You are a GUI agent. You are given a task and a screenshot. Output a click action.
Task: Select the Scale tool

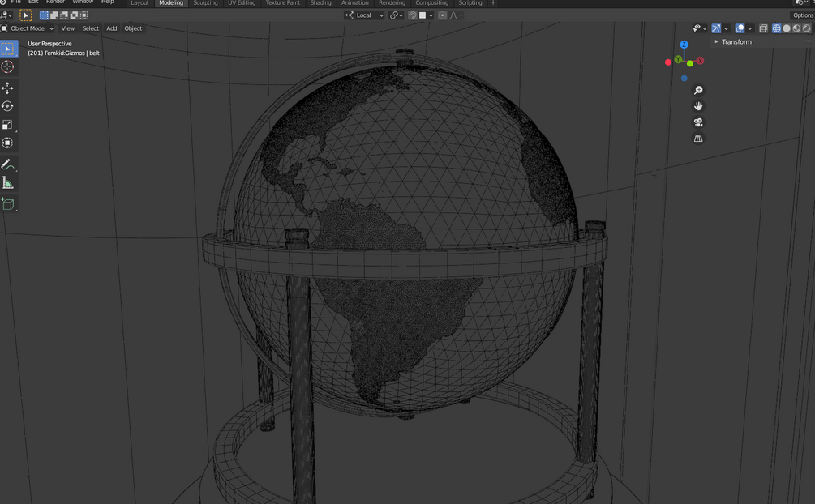tap(8, 125)
